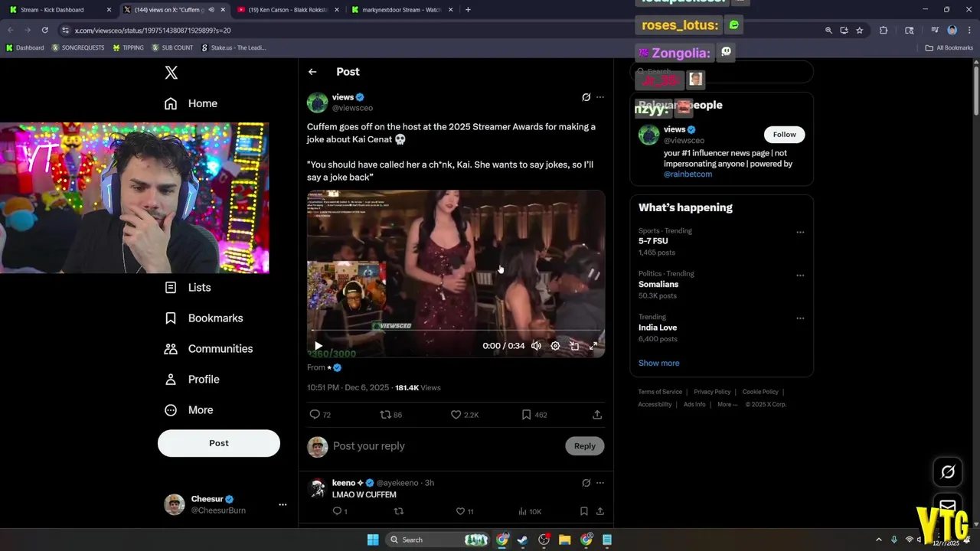This screenshot has width=980, height=551.
Task: Open three-dot menu on keeno's reply
Action: pyautogui.click(x=599, y=483)
